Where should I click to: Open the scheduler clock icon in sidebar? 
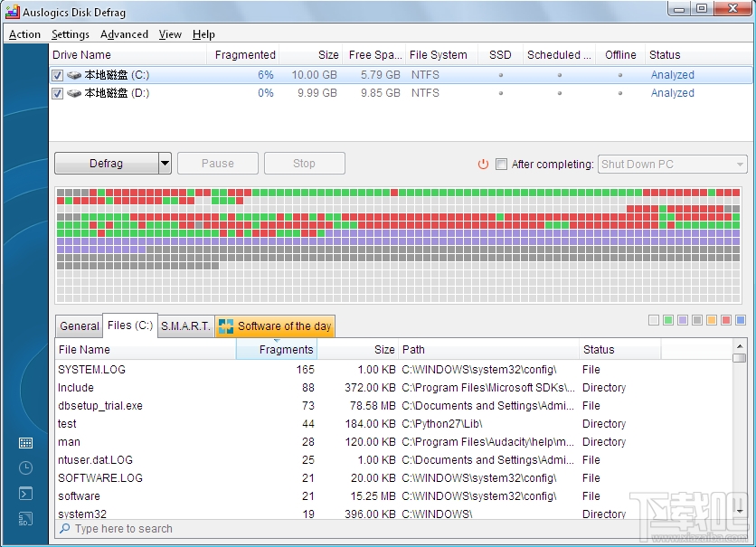(x=25, y=467)
